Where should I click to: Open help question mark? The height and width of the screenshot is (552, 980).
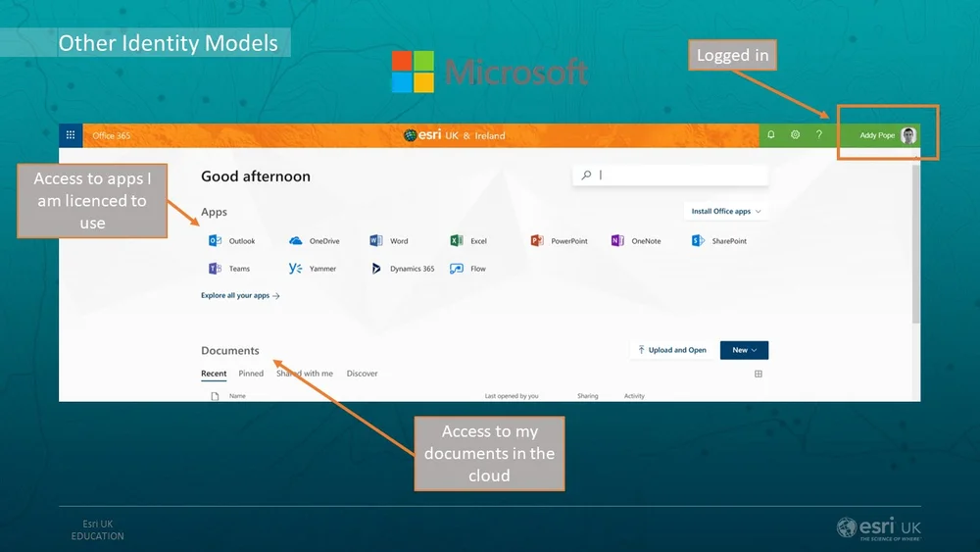click(x=818, y=135)
